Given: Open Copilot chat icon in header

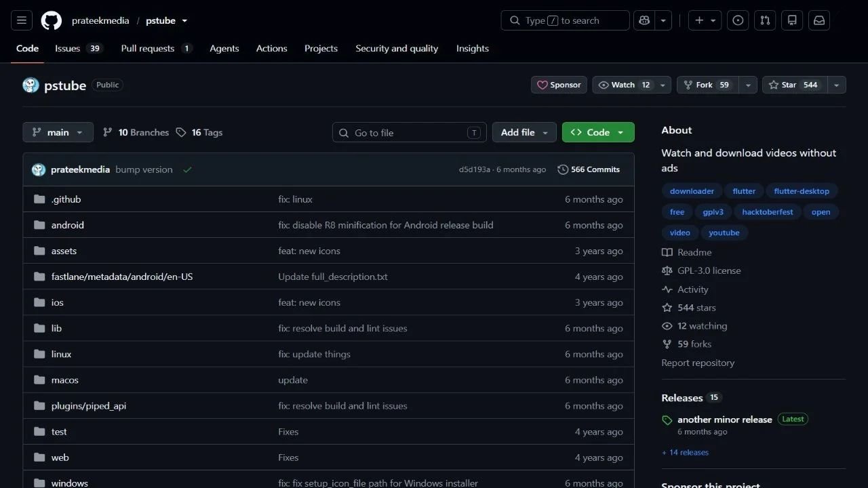Looking at the screenshot, I should (644, 20).
